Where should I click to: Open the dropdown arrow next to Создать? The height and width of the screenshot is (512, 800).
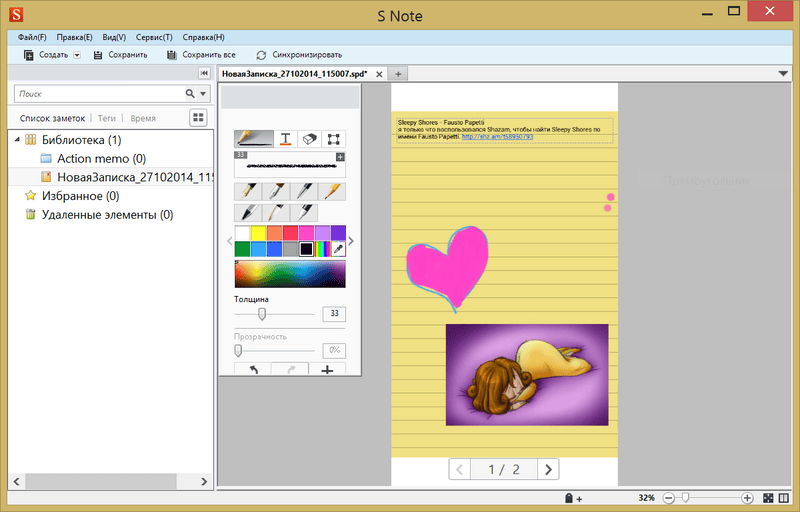(78, 55)
